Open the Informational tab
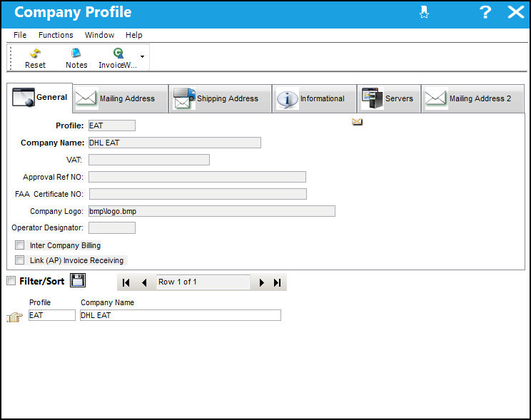This screenshot has width=531, height=420. click(314, 98)
